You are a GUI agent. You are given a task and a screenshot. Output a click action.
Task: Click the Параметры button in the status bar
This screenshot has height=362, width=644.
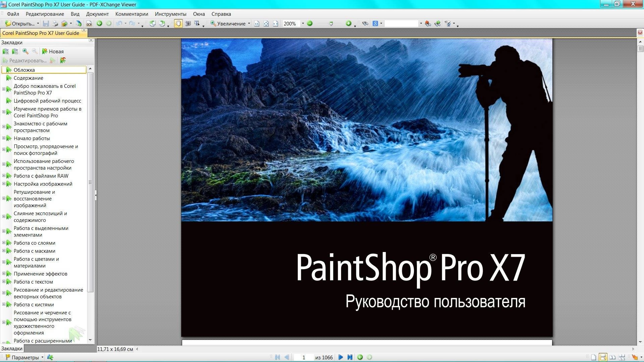(24, 357)
